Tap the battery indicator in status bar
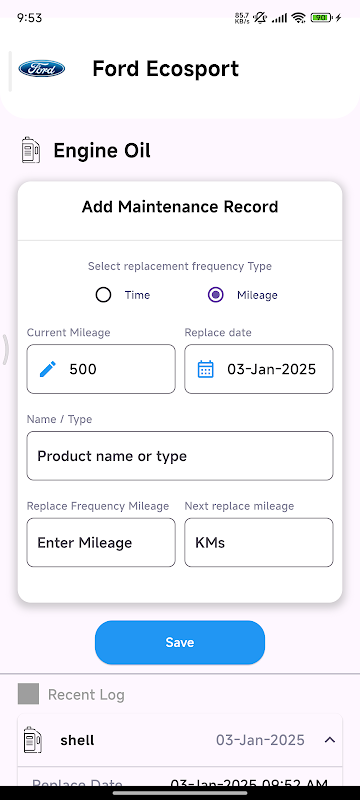This screenshot has height=800, width=360. (320, 18)
